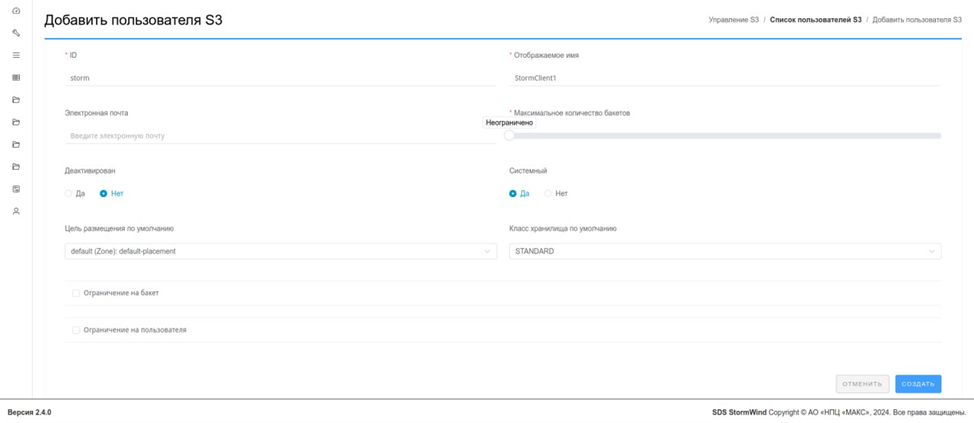Focus 'Отображаемое имя' field with StormClient1
This screenshot has height=423, width=974.
(725, 78)
